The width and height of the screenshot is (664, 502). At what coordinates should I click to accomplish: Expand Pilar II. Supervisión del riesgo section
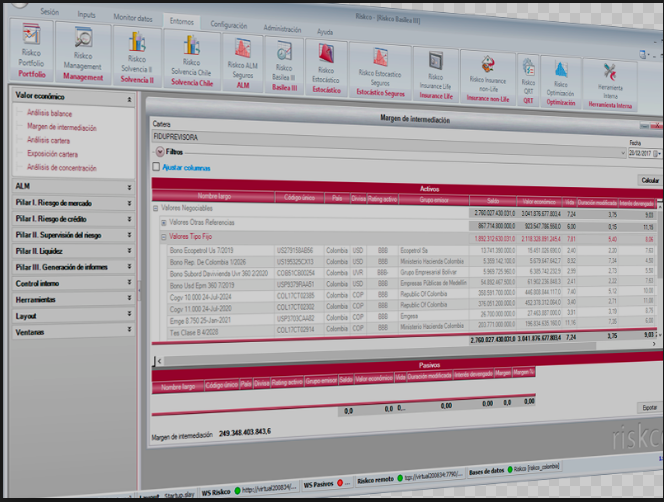[129, 235]
